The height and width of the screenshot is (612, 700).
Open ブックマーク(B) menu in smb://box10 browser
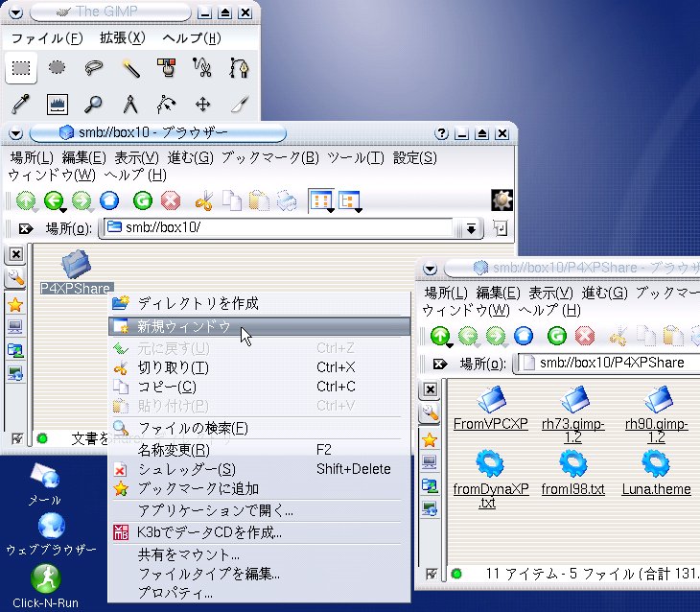coord(270,157)
